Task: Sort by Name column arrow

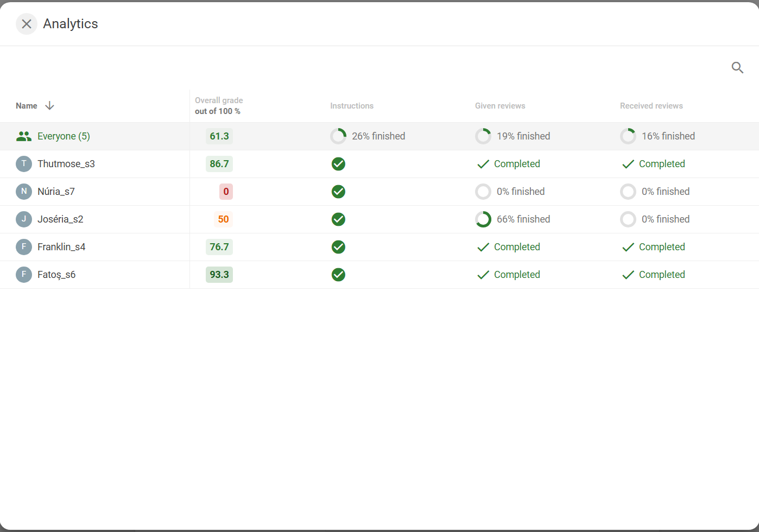Action: click(49, 106)
